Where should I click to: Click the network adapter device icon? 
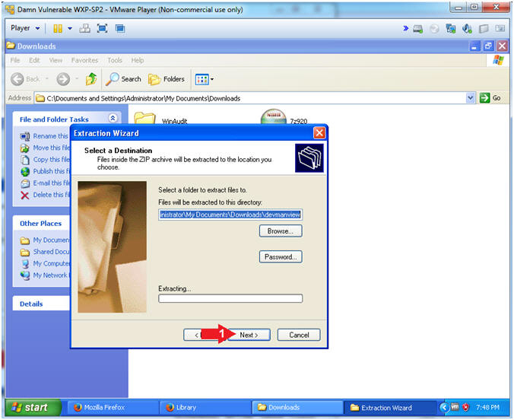451,29
